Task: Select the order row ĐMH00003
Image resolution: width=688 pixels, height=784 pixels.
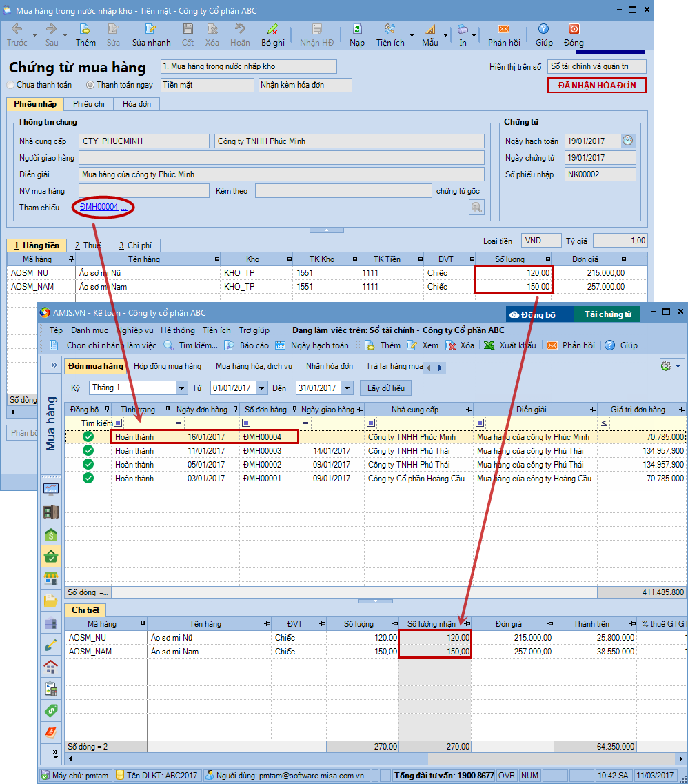Action: pos(262,451)
